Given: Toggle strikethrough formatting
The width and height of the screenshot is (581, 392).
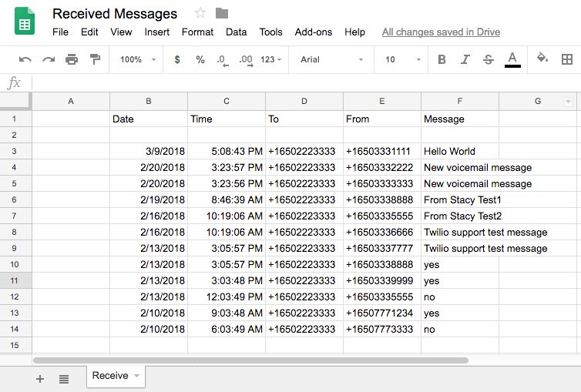Looking at the screenshot, I should (x=489, y=59).
